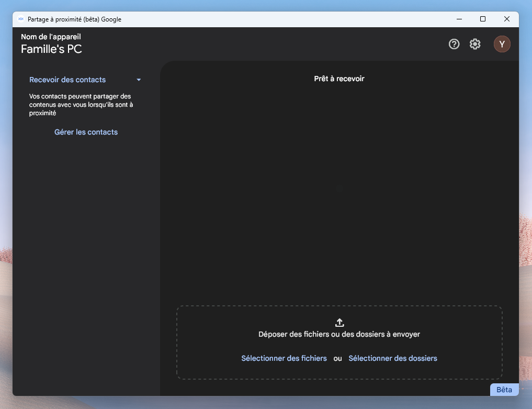Maximize the Partage à proximité window
This screenshot has width=532, height=409.
483,19
